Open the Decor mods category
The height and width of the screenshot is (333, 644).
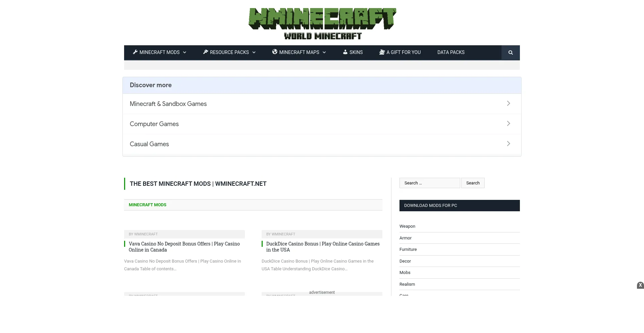pyautogui.click(x=405, y=261)
